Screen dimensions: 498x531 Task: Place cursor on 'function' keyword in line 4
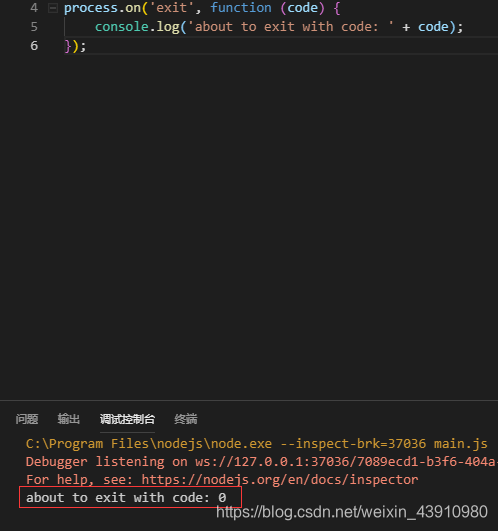click(x=241, y=8)
